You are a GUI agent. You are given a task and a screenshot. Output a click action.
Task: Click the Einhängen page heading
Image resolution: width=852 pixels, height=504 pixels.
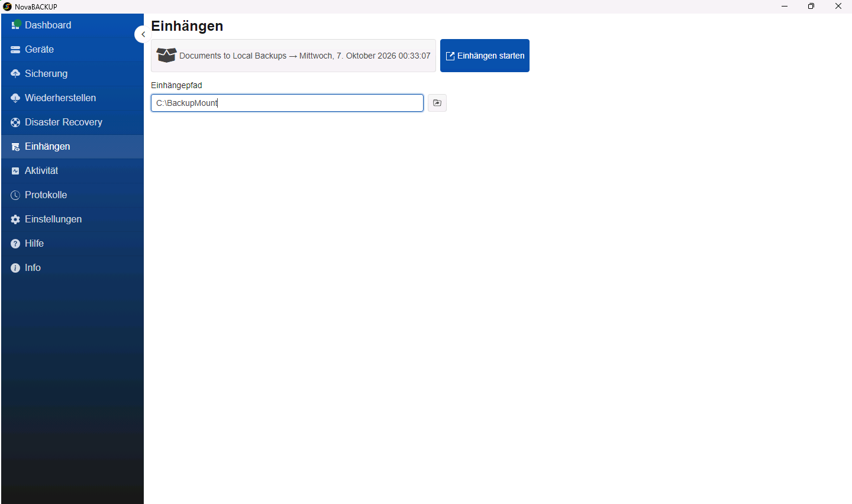pos(187,26)
